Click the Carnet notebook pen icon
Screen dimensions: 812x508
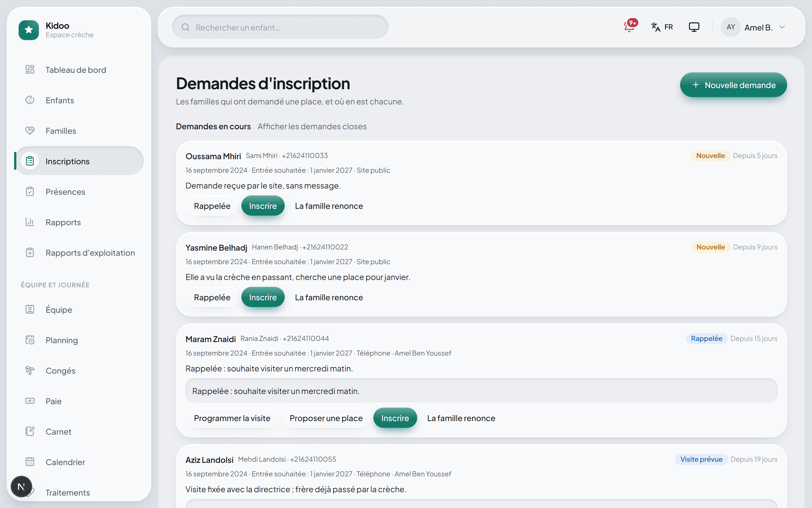30,432
